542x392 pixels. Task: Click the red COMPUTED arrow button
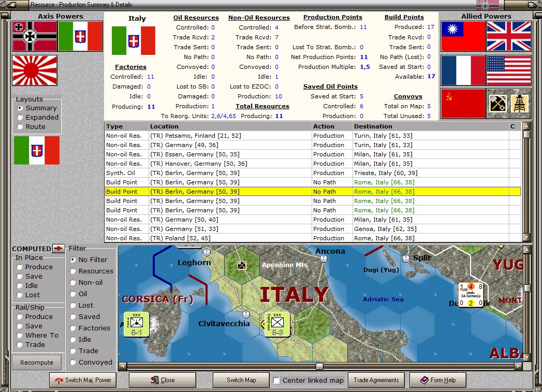tap(58, 249)
